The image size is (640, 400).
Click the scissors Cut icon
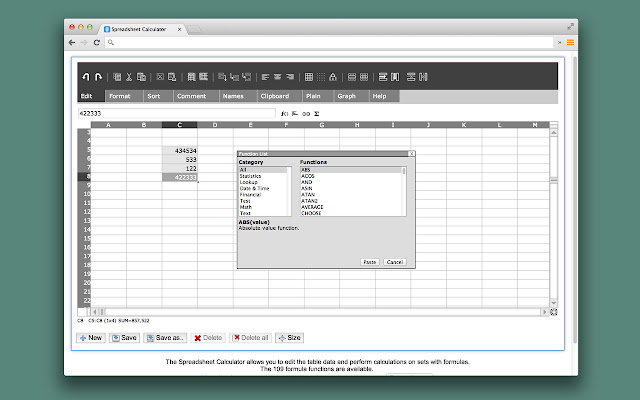129,77
